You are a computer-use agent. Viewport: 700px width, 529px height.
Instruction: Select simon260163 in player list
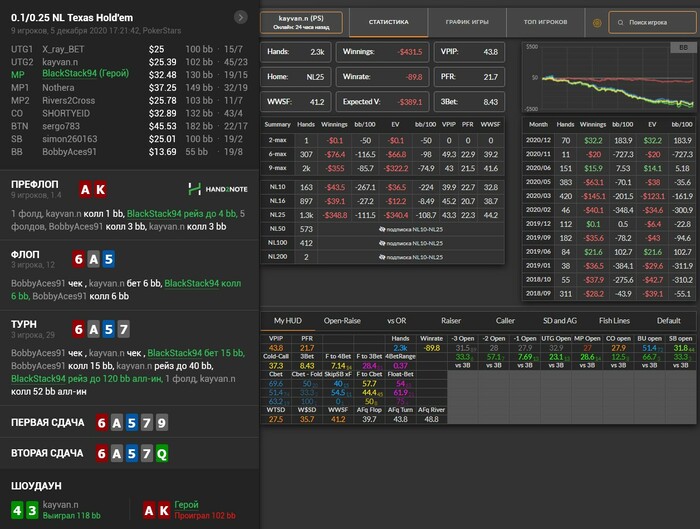70,139
